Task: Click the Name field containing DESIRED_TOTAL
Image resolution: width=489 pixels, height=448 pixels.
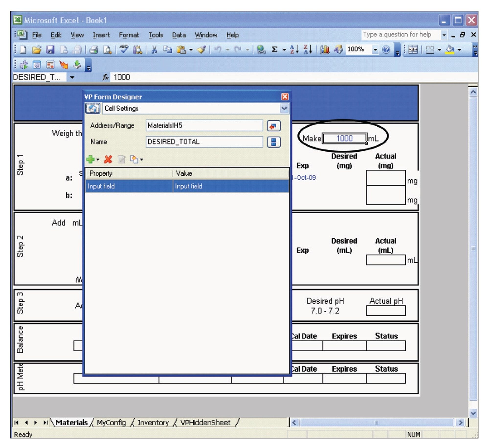Action: (x=204, y=142)
